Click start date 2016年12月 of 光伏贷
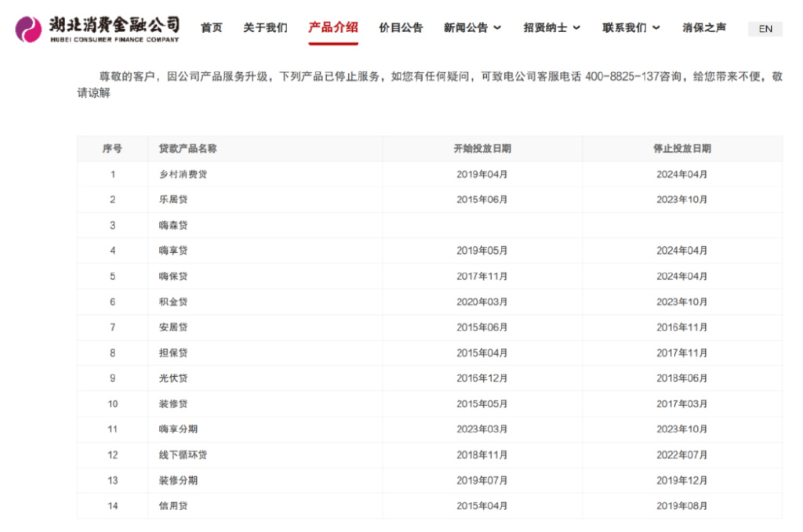The image size is (803, 532). click(x=482, y=378)
